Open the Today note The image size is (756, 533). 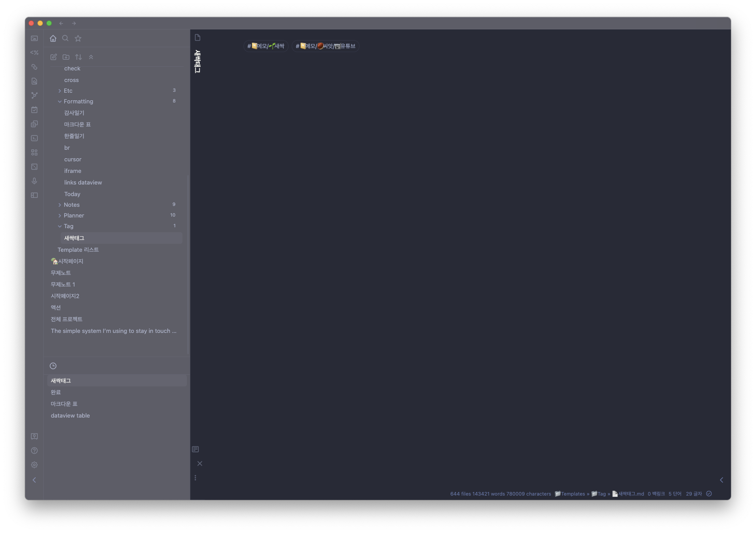(x=72, y=194)
